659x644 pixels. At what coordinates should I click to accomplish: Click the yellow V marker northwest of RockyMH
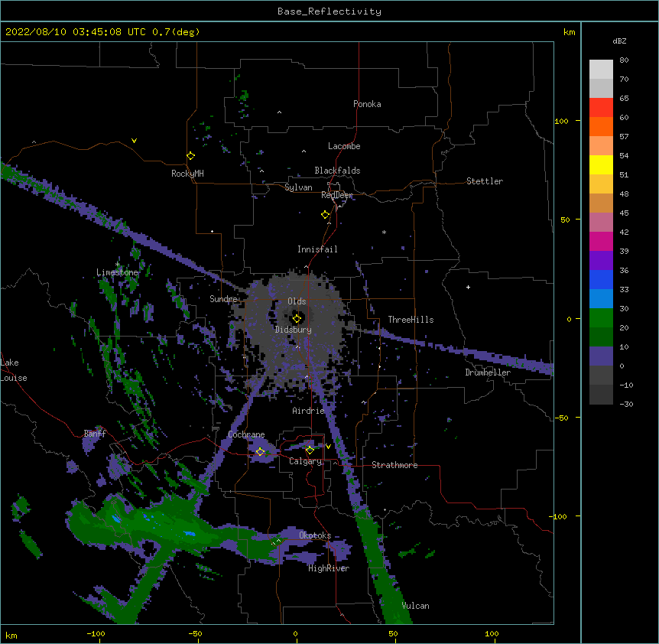pos(134,141)
